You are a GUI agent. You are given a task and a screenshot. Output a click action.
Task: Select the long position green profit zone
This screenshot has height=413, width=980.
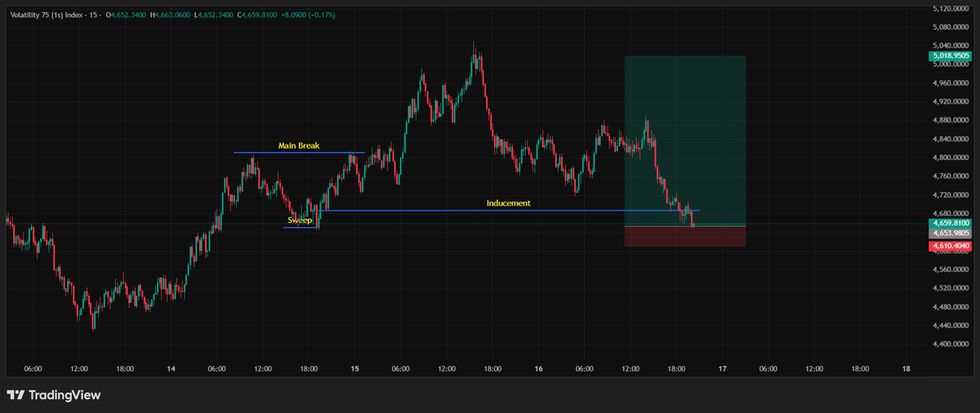point(685,140)
